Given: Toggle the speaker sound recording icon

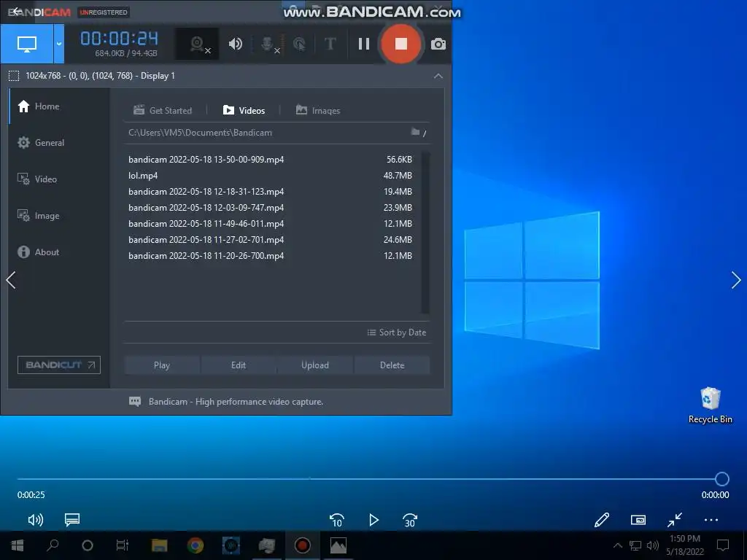Looking at the screenshot, I should [x=236, y=44].
